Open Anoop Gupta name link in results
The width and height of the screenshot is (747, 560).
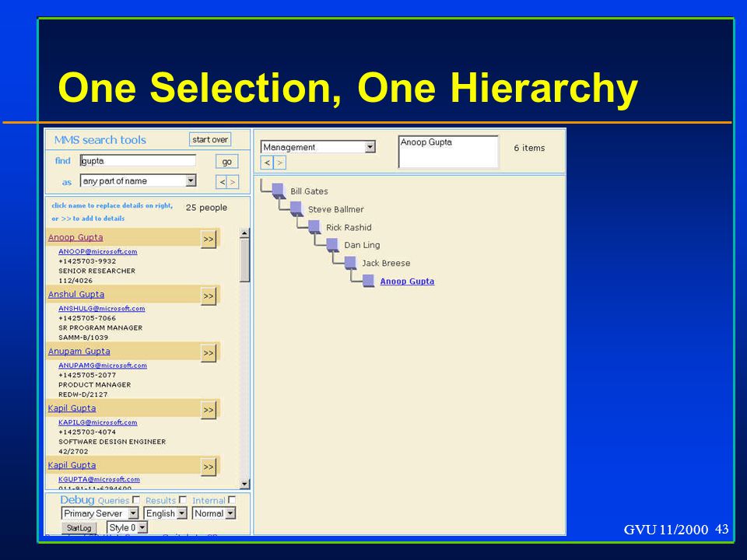point(75,237)
